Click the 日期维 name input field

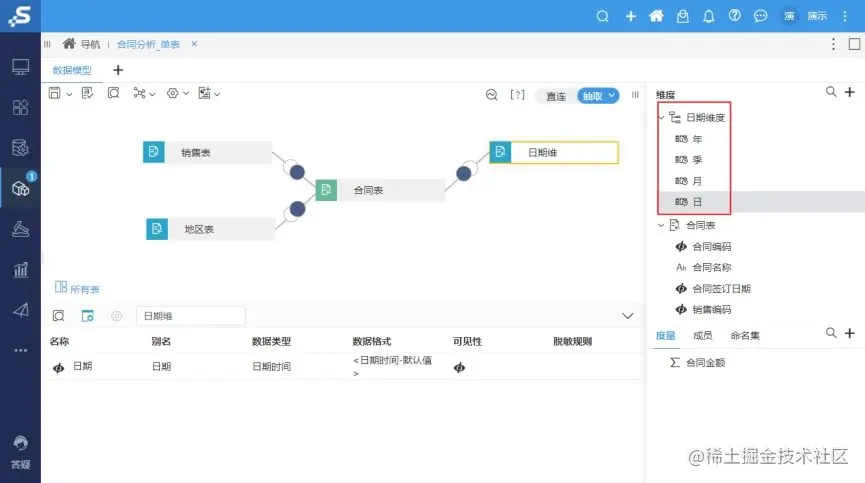pos(191,316)
